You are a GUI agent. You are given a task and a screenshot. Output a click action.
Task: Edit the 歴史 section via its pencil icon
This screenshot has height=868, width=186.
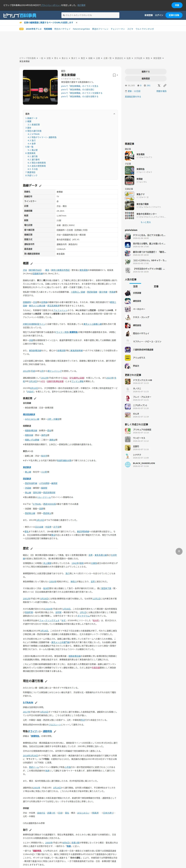32,549
